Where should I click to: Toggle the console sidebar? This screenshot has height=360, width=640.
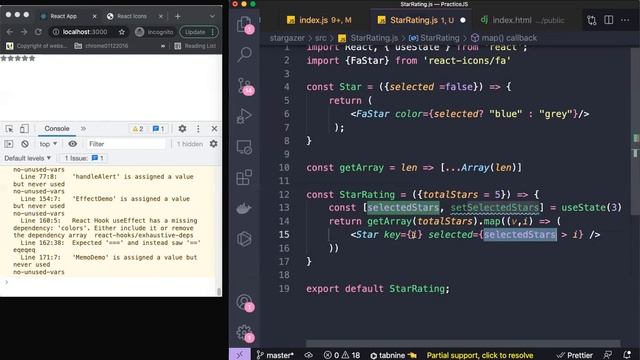coord(9,144)
